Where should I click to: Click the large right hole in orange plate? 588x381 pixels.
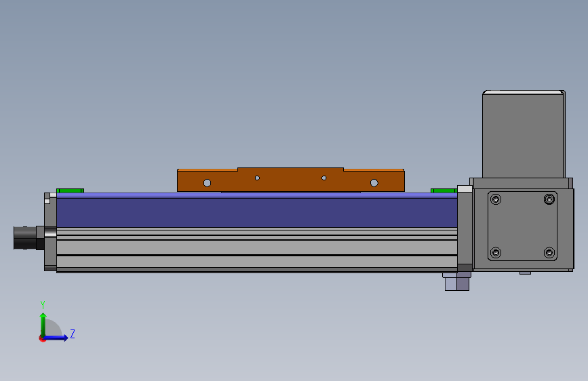(374, 183)
